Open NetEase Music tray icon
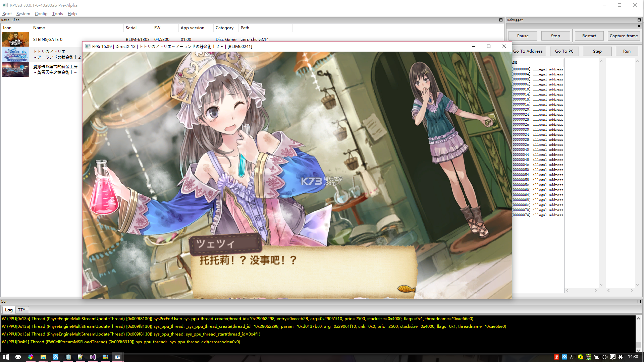Viewport: 644px width, 362px height. [556, 357]
